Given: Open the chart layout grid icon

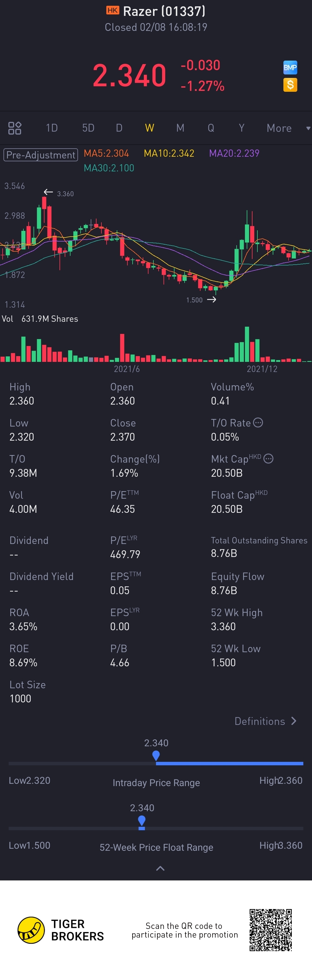Looking at the screenshot, I should (x=15, y=128).
